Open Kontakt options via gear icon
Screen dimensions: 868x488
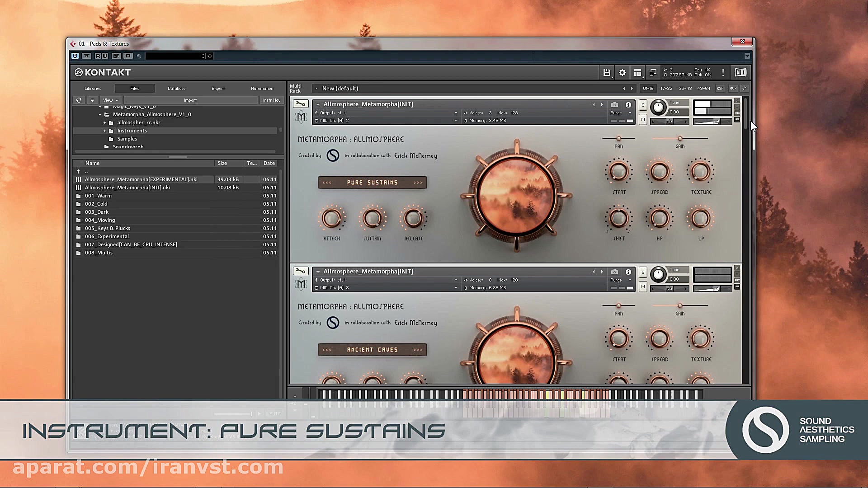coord(622,72)
